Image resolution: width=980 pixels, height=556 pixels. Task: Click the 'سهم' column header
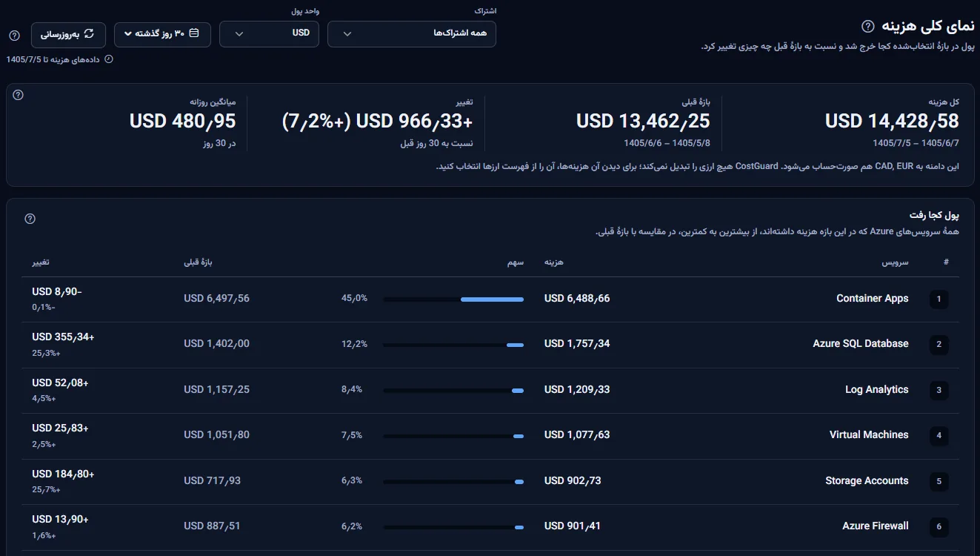tap(516, 262)
